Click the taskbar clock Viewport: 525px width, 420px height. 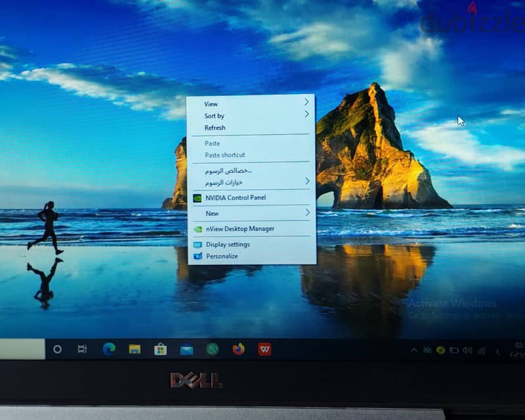point(518,350)
